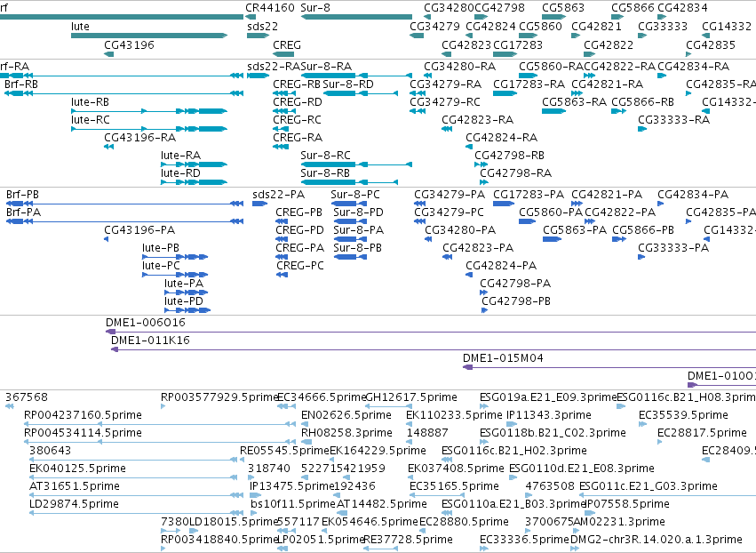Select the CREG-RA transcript label

[x=298, y=138]
